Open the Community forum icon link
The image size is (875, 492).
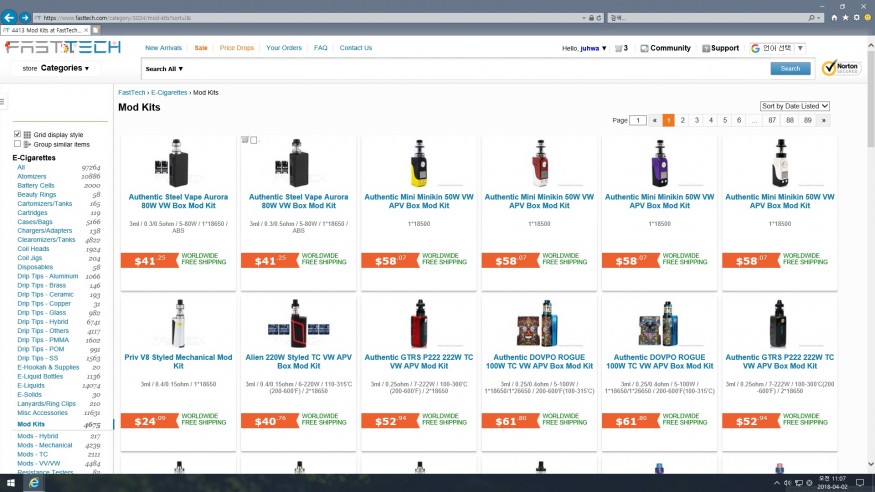(x=645, y=48)
